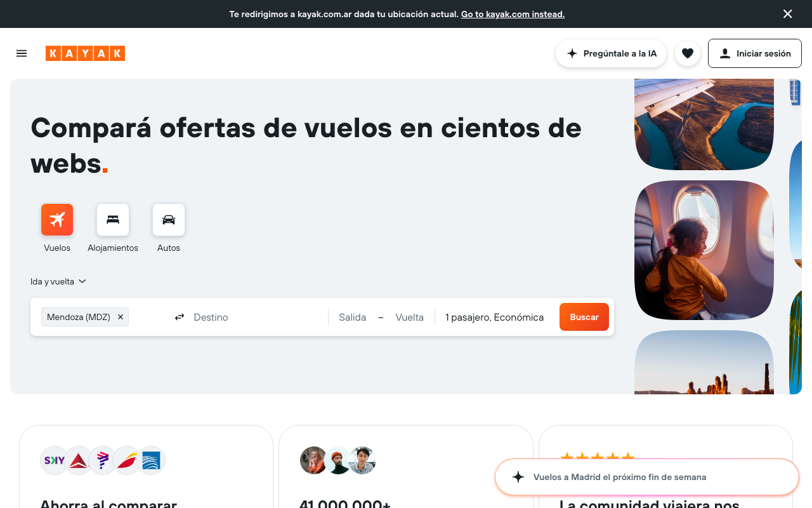Open the Vuelta return date picker
The width and height of the screenshot is (812, 508).
pos(409,317)
